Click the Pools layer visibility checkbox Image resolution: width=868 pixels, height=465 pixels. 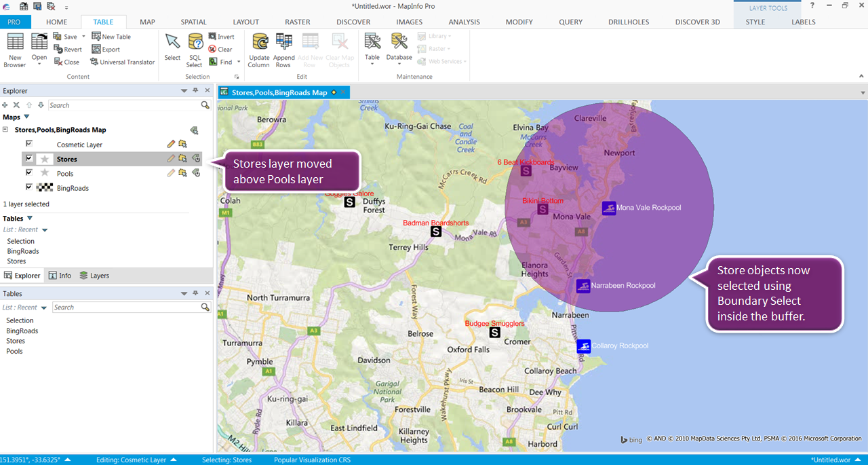click(x=28, y=173)
